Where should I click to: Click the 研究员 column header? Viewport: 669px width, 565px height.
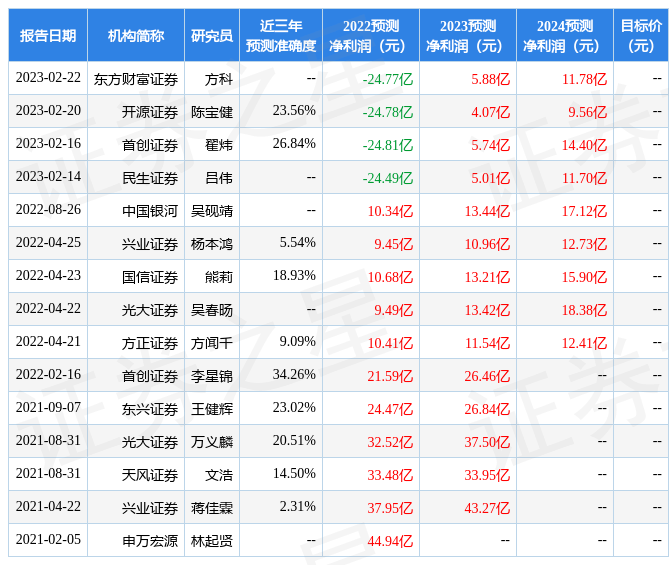212,36
